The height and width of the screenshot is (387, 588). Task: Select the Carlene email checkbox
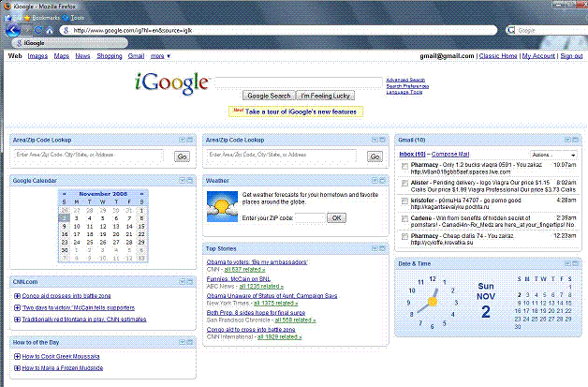pos(404,219)
